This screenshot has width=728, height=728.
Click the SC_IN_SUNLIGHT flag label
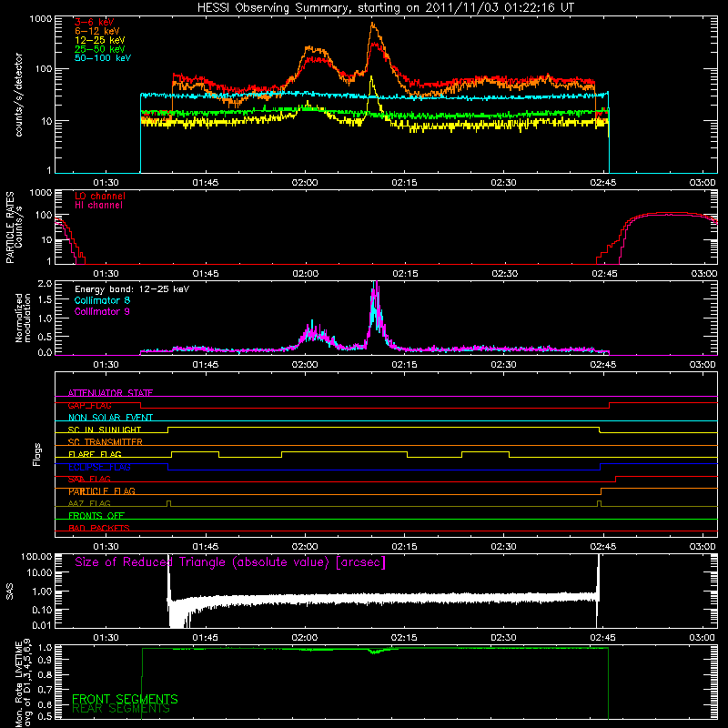click(105, 430)
